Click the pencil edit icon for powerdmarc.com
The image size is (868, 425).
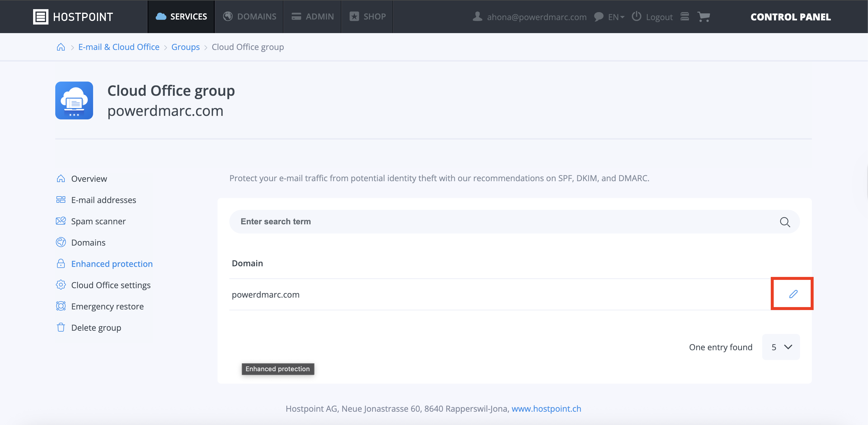tap(793, 294)
